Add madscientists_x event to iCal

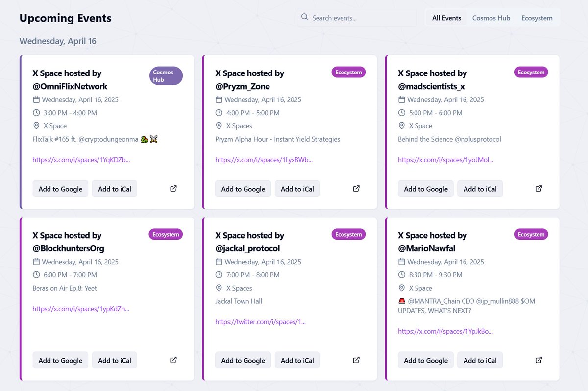tap(480, 189)
